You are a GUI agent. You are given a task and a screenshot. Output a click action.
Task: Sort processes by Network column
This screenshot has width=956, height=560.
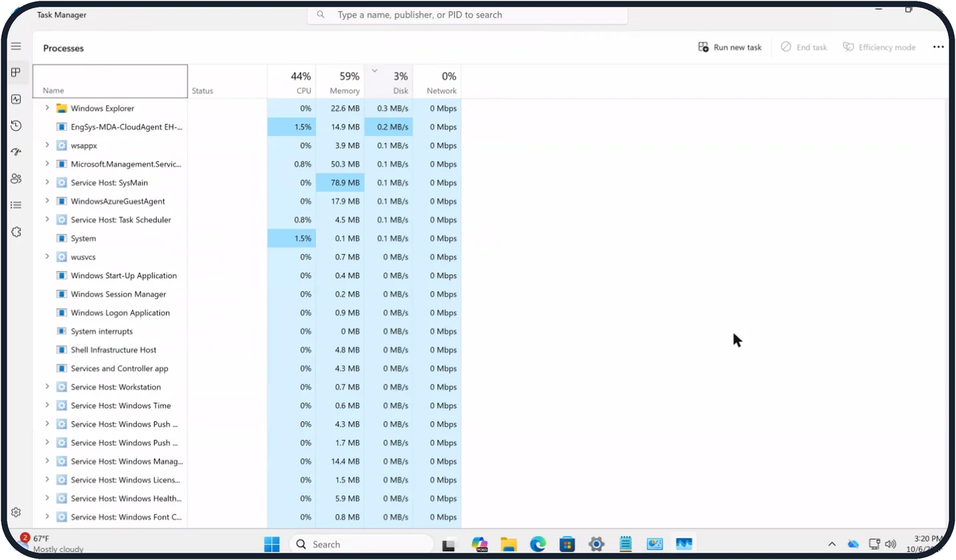[x=437, y=81]
